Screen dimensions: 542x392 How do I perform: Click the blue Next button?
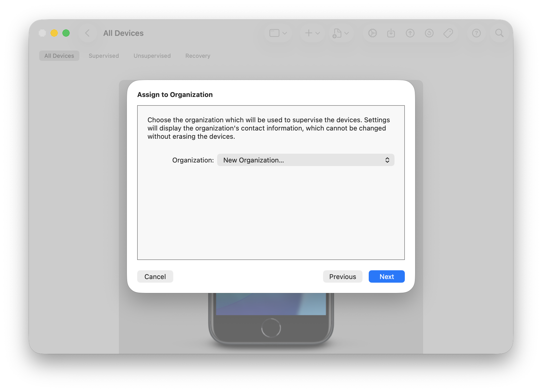point(387,276)
